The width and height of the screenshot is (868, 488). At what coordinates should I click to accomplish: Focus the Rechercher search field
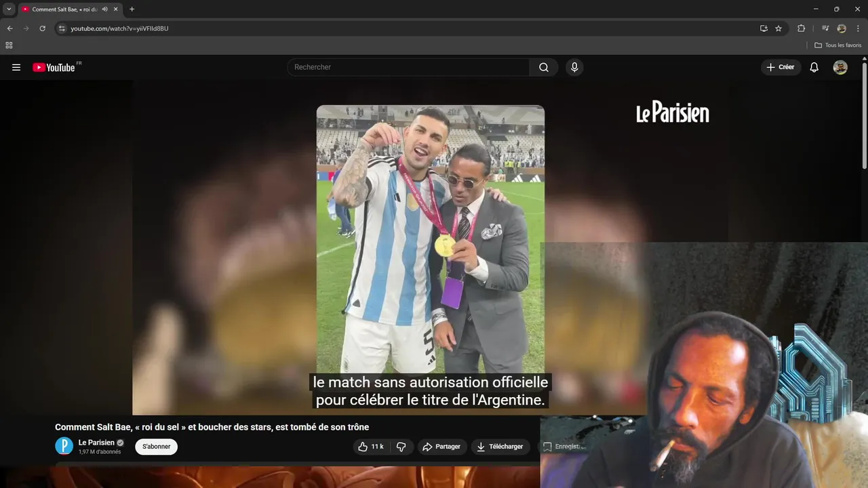coord(408,67)
